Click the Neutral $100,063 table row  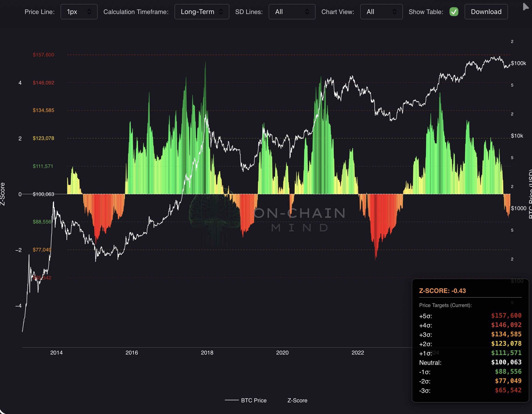(470, 362)
